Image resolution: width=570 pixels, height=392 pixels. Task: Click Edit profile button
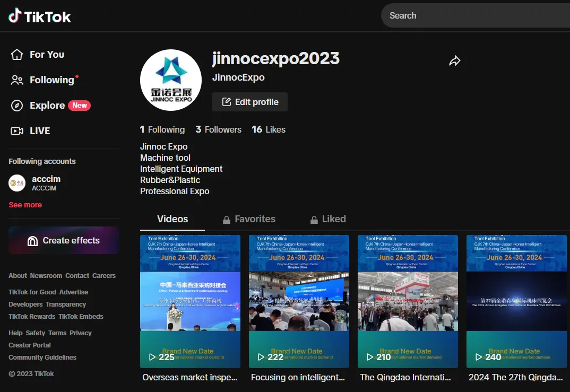[x=250, y=102]
